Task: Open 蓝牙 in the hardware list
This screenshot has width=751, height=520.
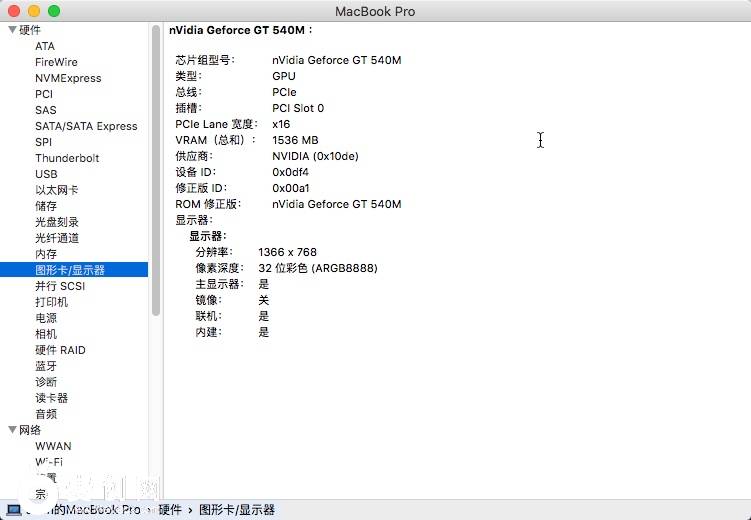Action: pos(46,366)
